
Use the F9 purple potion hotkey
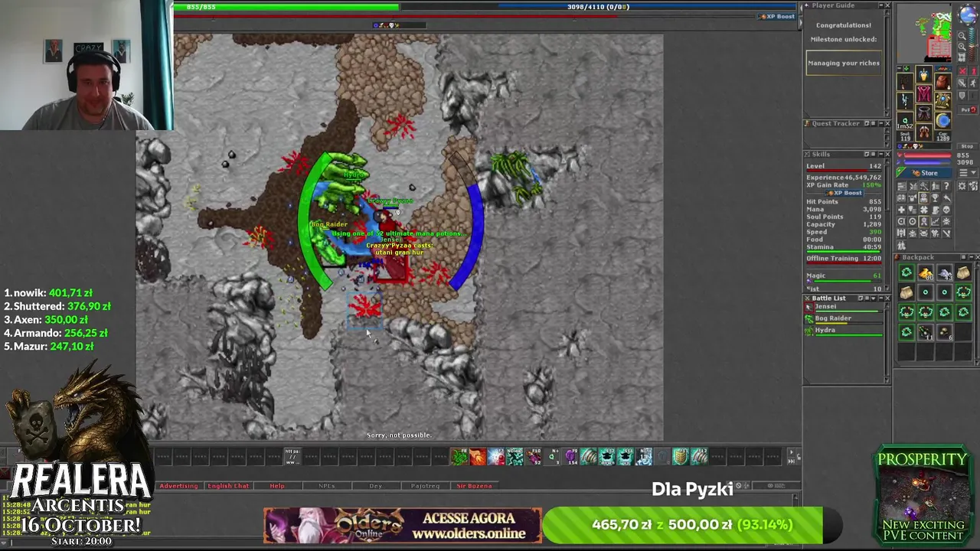click(x=570, y=456)
